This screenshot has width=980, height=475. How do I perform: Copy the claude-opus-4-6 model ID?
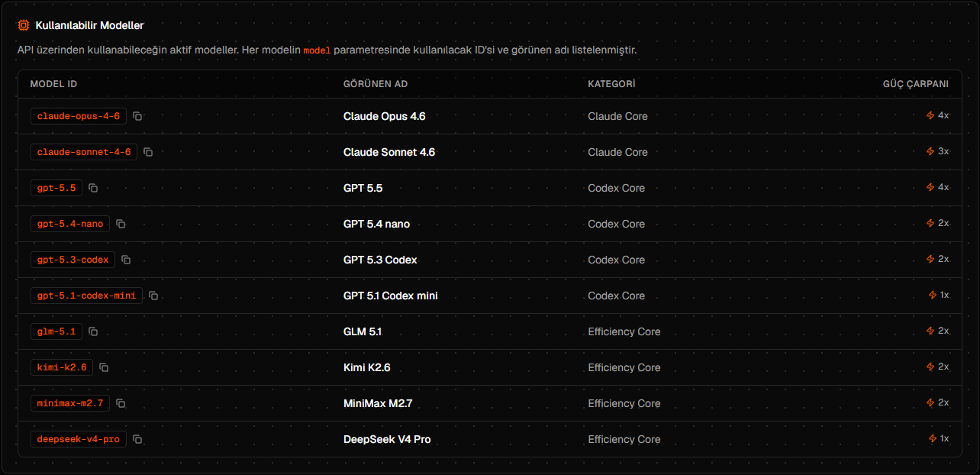pyautogui.click(x=137, y=116)
